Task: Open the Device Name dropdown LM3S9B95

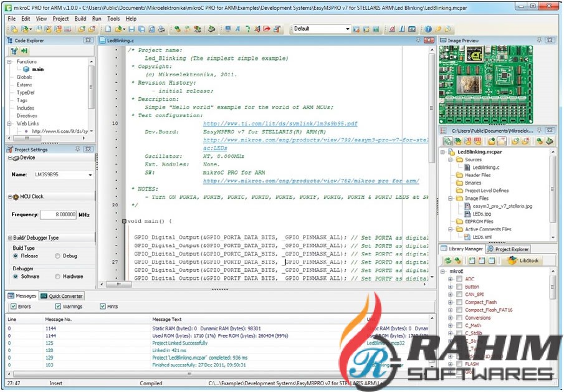Action: [90, 175]
